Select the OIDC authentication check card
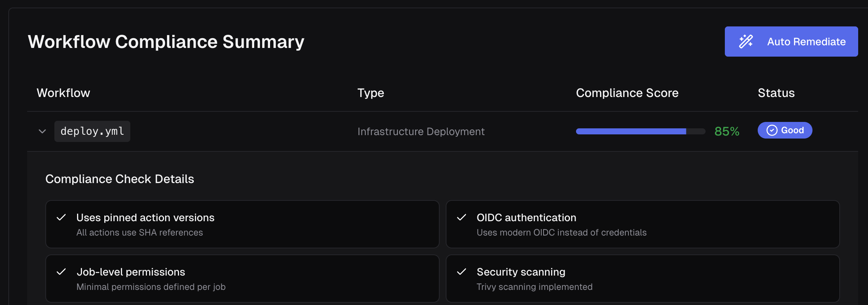This screenshot has height=305, width=868. (x=642, y=224)
